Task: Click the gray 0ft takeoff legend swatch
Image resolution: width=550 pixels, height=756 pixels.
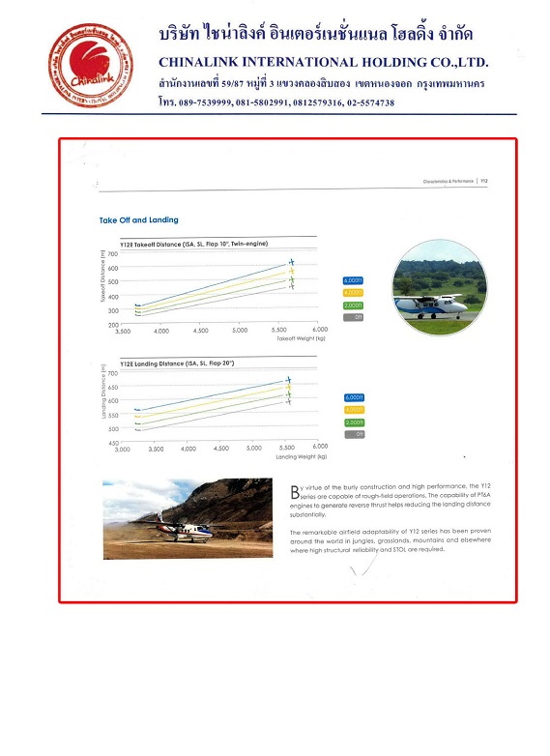Action: pos(353,317)
